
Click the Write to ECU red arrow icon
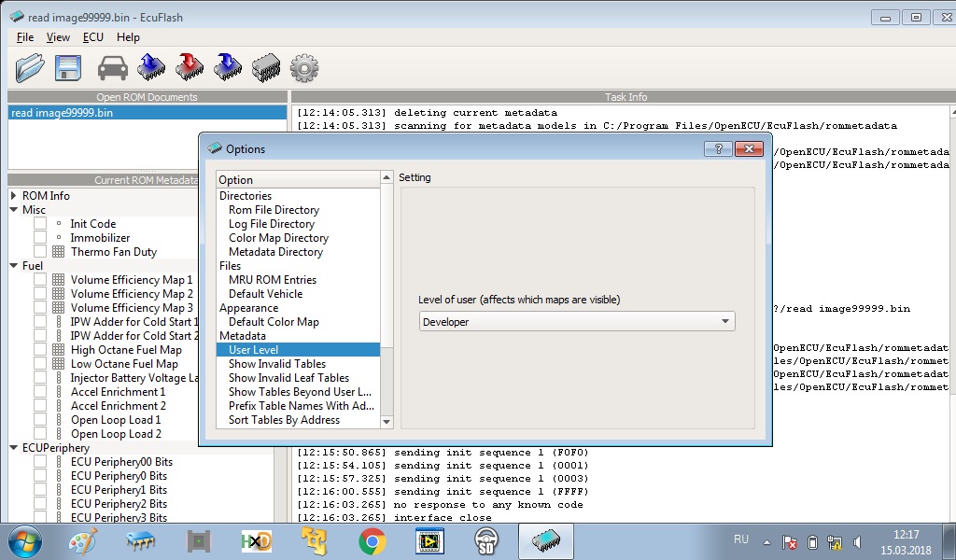[189, 67]
